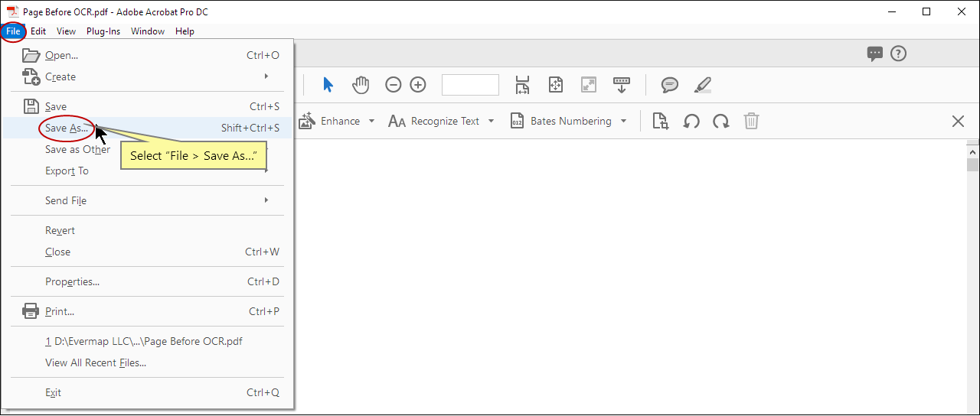Open the Help question mark icon

899,54
